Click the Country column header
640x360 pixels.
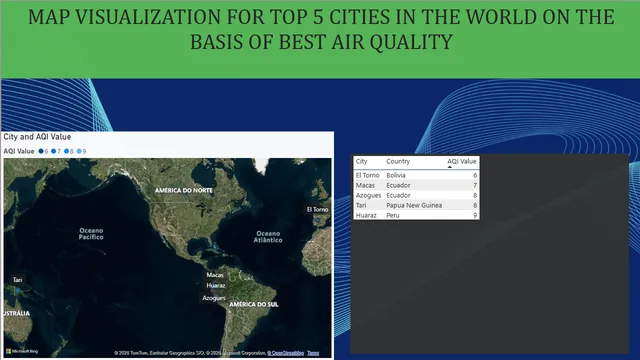398,161
